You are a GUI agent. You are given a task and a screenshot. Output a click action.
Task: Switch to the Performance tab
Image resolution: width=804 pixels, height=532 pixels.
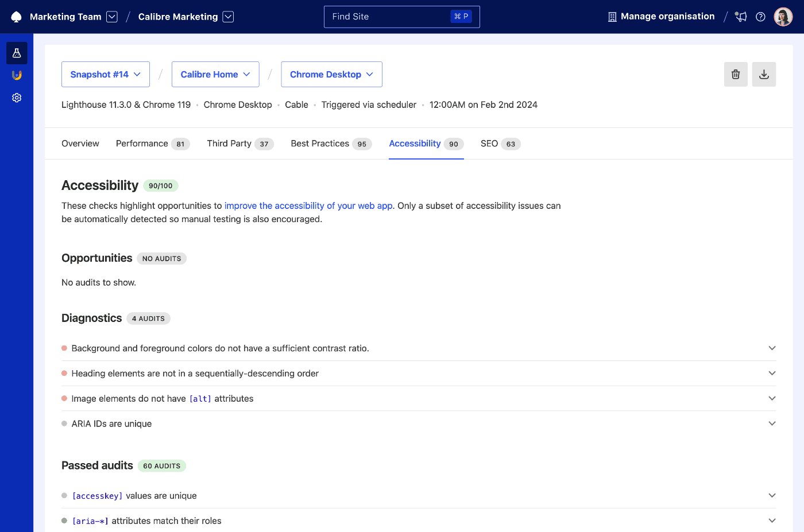[x=142, y=143]
